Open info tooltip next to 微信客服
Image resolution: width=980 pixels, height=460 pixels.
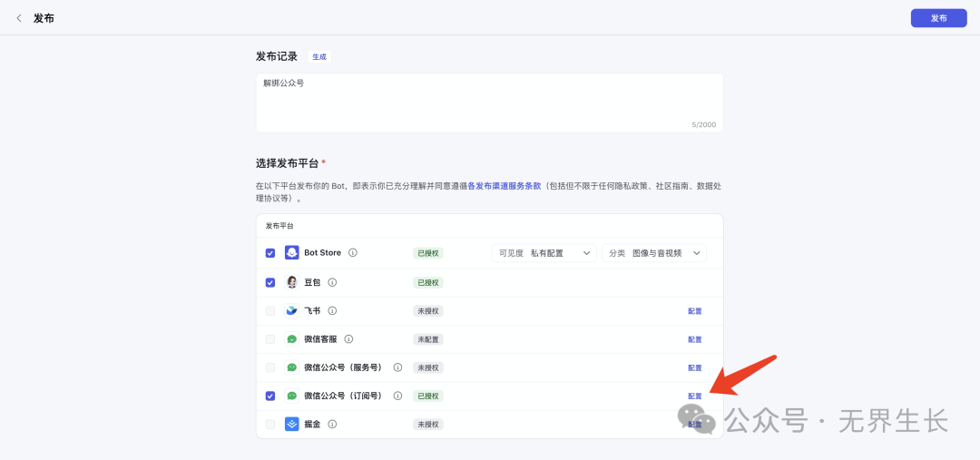tap(348, 339)
